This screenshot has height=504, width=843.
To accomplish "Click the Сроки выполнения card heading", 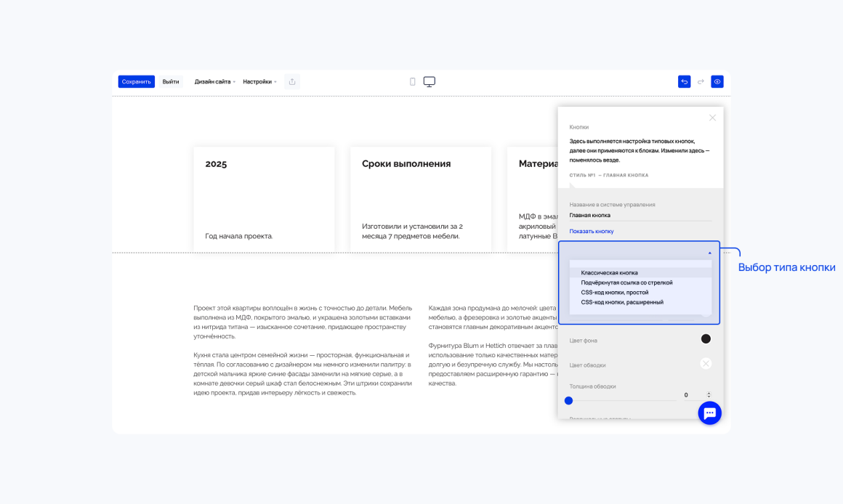I will (x=406, y=164).
